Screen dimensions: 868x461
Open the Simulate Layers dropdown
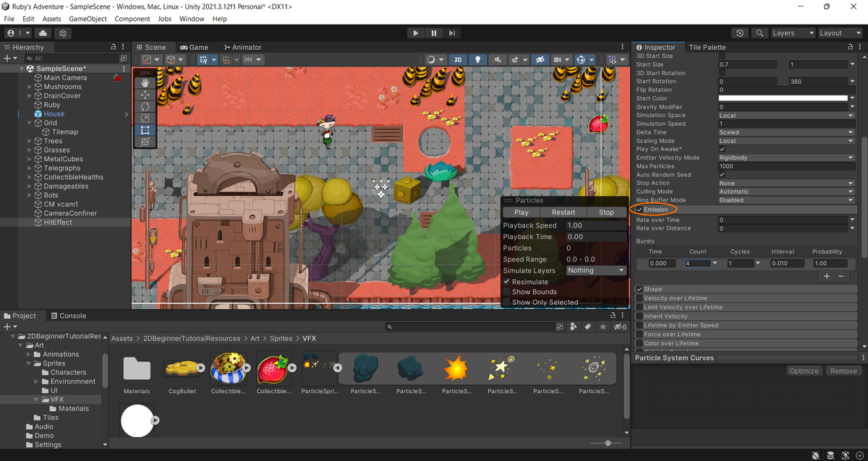tap(596, 270)
